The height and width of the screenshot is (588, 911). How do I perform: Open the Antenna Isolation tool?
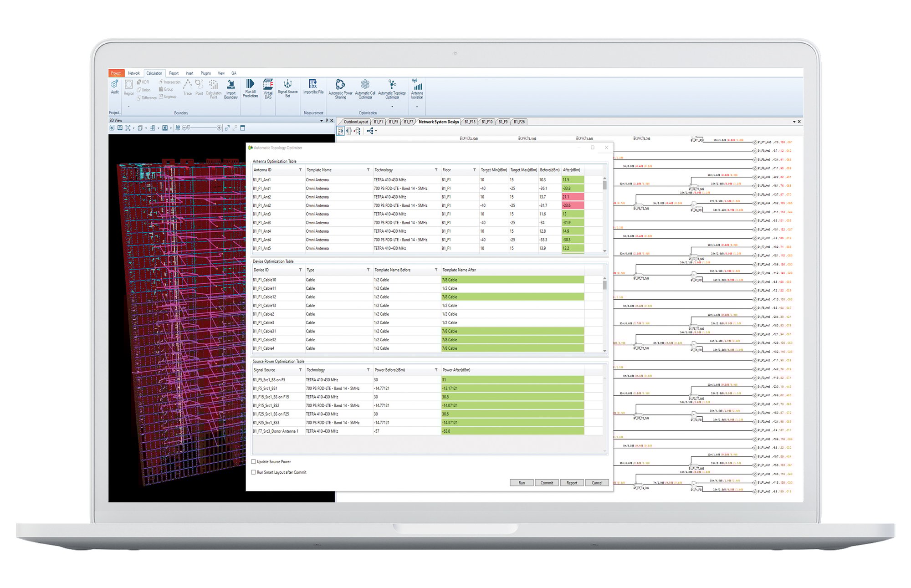tap(417, 89)
